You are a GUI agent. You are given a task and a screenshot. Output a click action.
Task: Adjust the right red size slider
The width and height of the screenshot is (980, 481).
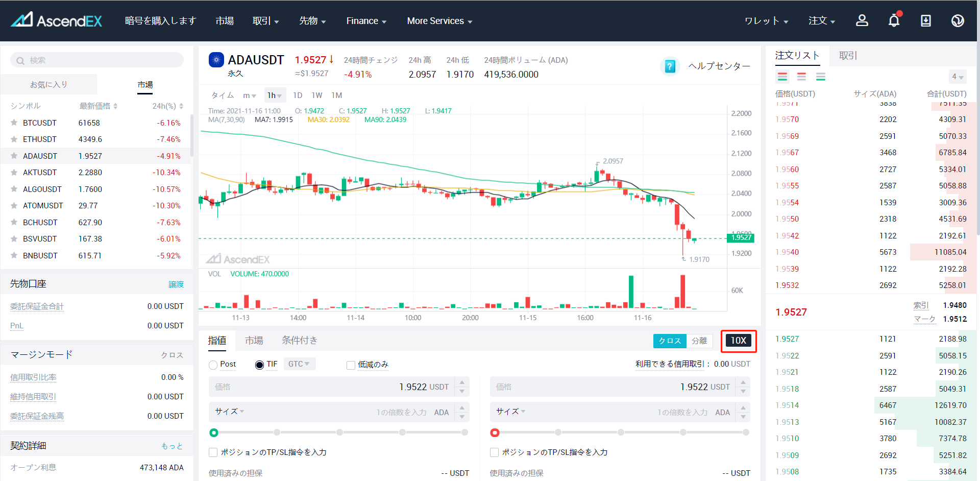click(495, 432)
